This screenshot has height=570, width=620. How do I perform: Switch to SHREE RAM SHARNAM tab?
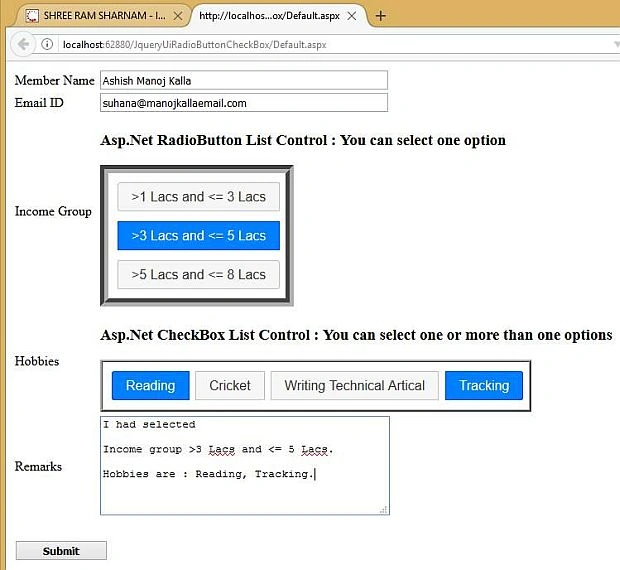click(x=103, y=16)
